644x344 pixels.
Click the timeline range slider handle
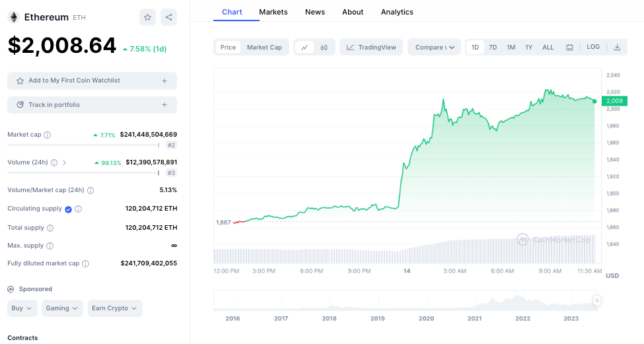point(596,300)
